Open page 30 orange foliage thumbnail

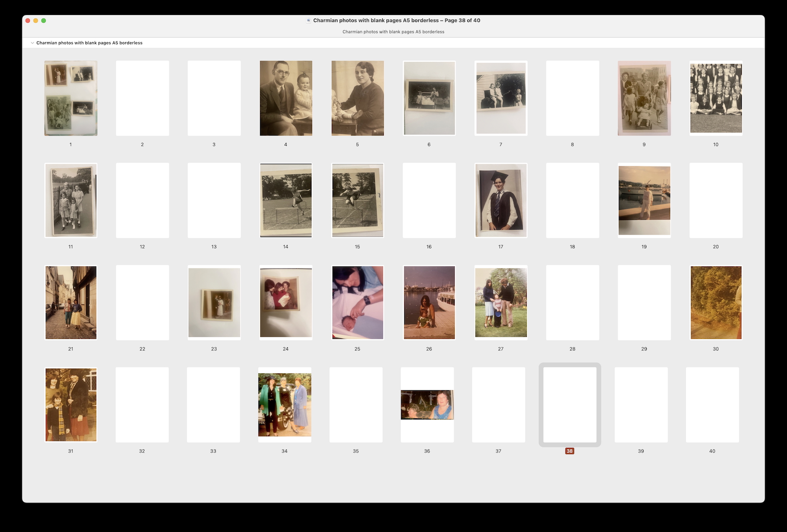715,302
